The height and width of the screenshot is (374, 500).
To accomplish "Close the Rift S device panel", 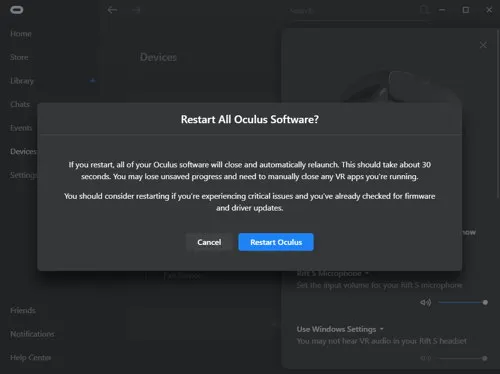I will click(x=483, y=45).
